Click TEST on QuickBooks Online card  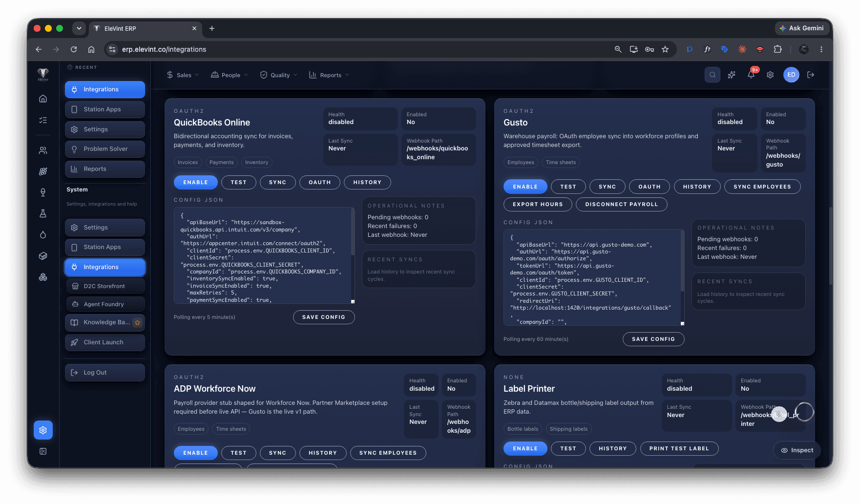pos(239,182)
